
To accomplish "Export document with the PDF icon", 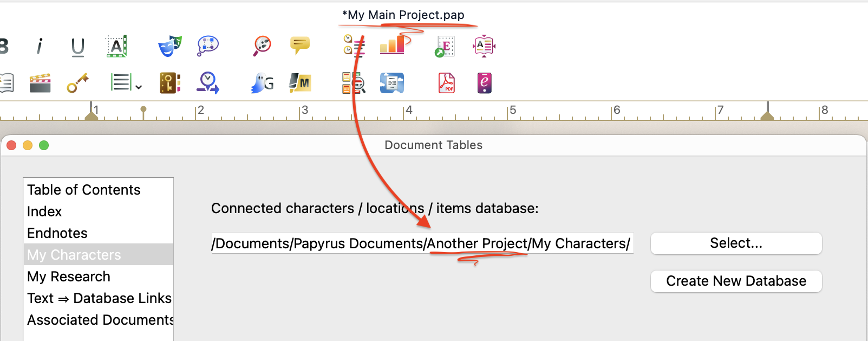I will (x=447, y=83).
